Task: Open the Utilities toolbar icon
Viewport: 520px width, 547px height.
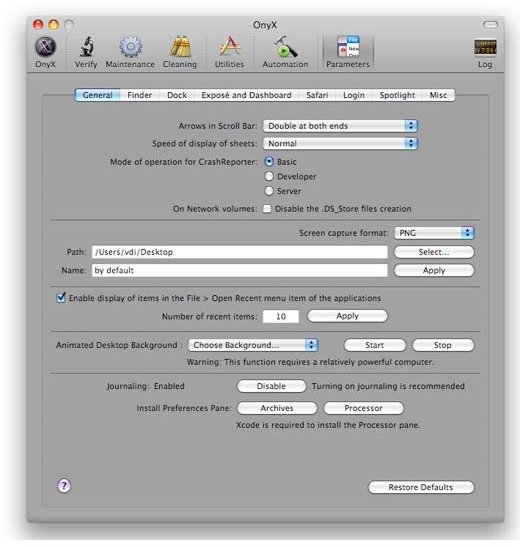Action: click(x=229, y=47)
